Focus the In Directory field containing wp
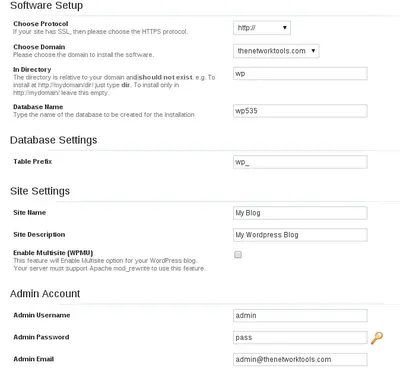The height and width of the screenshot is (372, 400). (300, 74)
